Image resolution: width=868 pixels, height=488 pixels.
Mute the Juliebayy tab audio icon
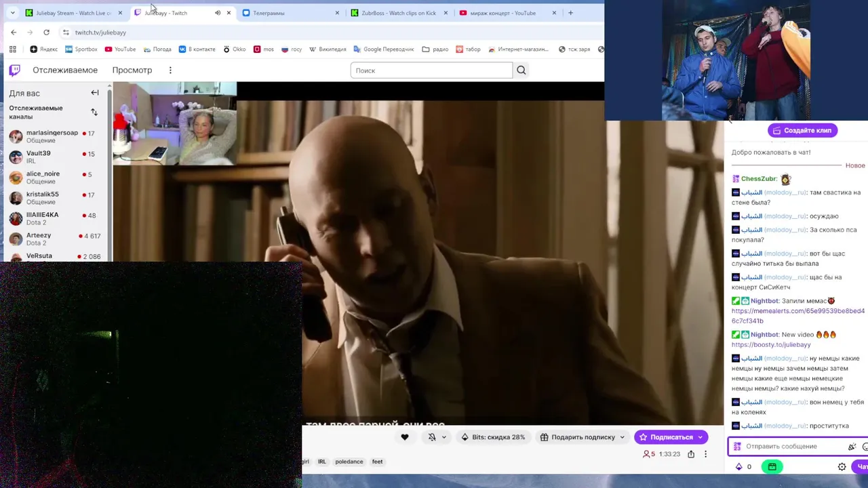pyautogui.click(x=218, y=13)
